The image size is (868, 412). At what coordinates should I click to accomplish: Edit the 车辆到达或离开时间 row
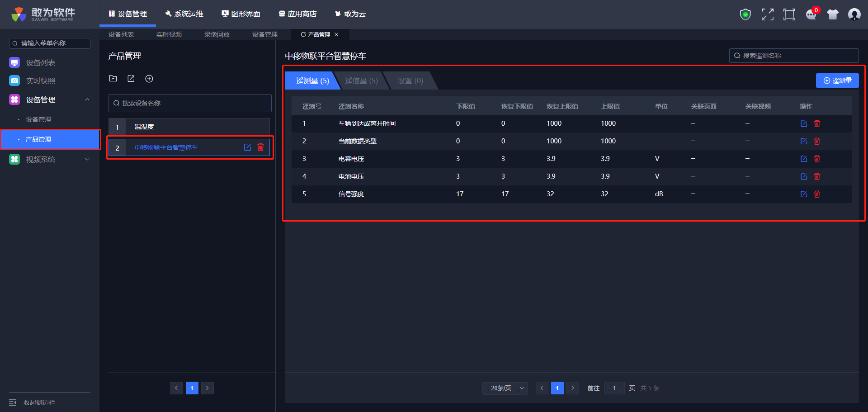click(804, 123)
